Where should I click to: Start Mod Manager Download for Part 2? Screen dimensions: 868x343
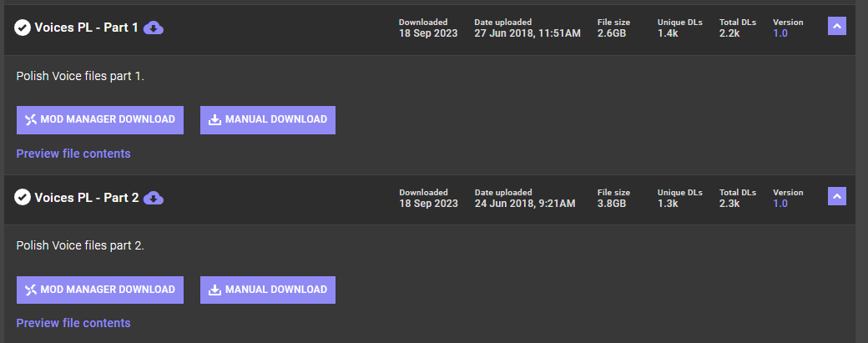tap(100, 290)
